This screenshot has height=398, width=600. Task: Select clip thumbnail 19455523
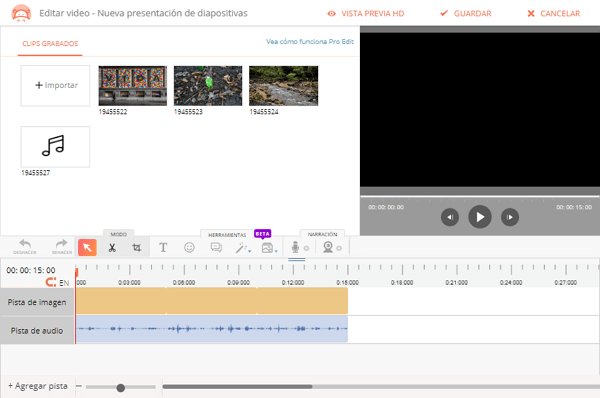(208, 86)
